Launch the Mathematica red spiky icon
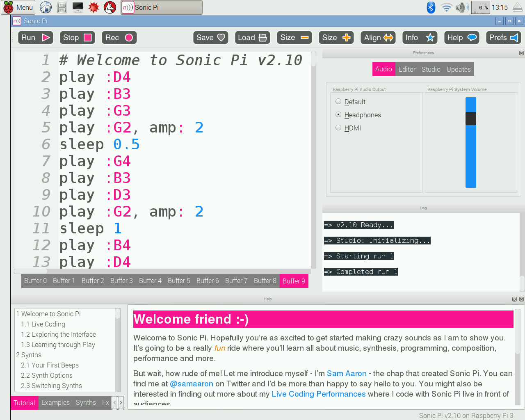 [x=94, y=7]
